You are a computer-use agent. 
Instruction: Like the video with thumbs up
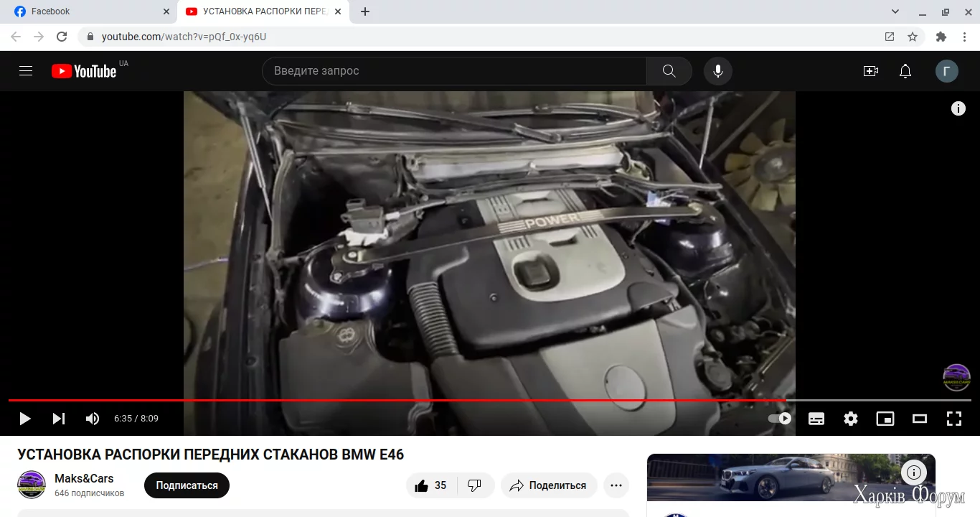coord(430,485)
